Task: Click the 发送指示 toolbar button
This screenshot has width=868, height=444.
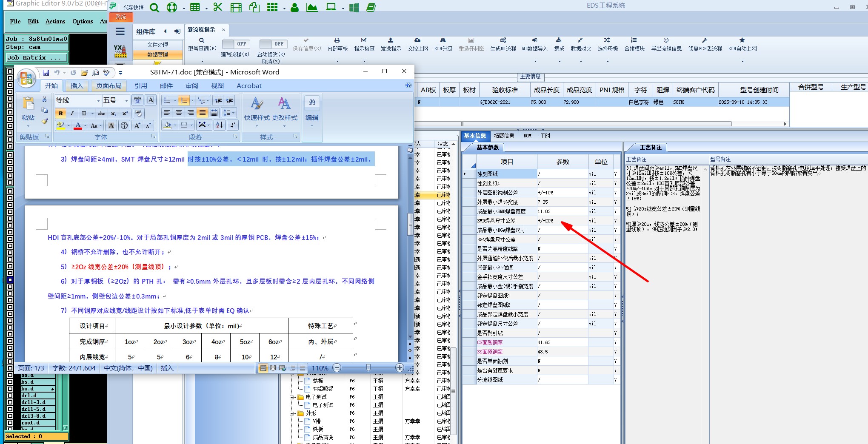Action: point(391,45)
